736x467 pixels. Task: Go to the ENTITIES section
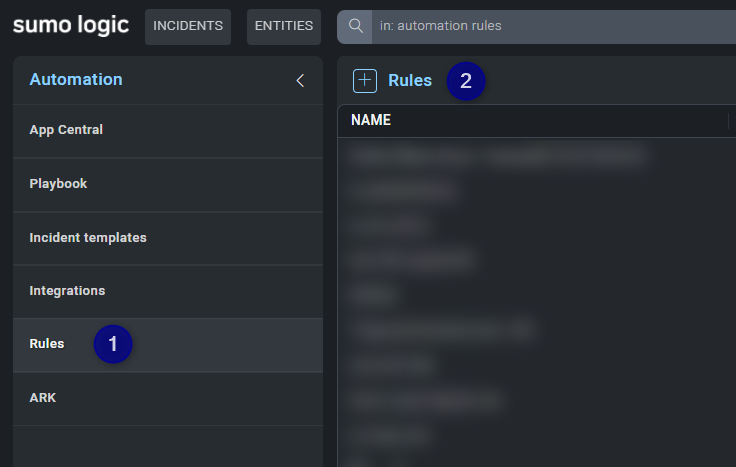pos(284,26)
